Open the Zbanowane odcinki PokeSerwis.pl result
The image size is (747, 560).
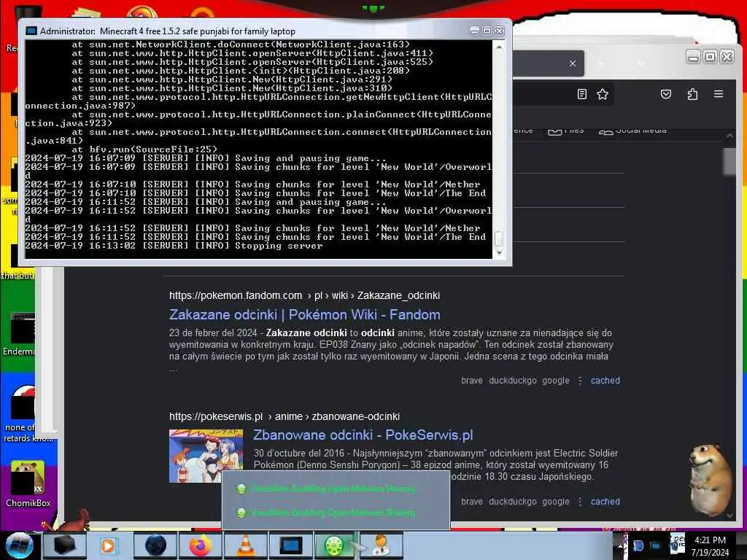[363, 435]
